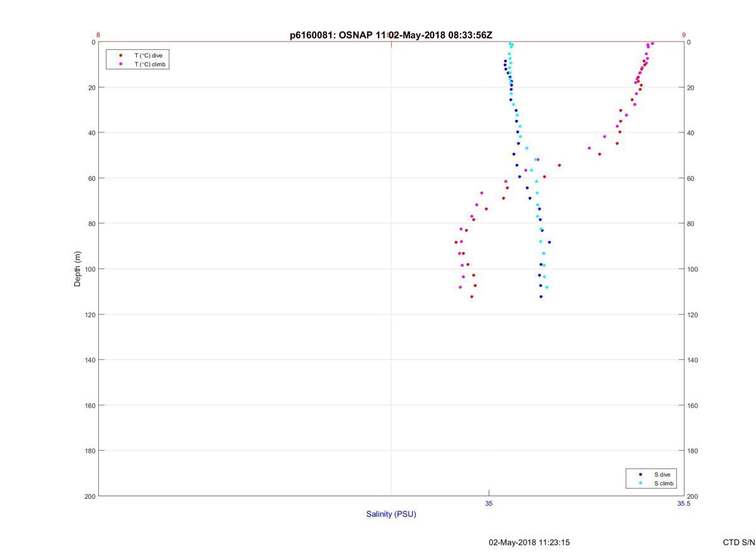Click the red temperature tick label 8
The height and width of the screenshot is (558, 756).
[98, 35]
